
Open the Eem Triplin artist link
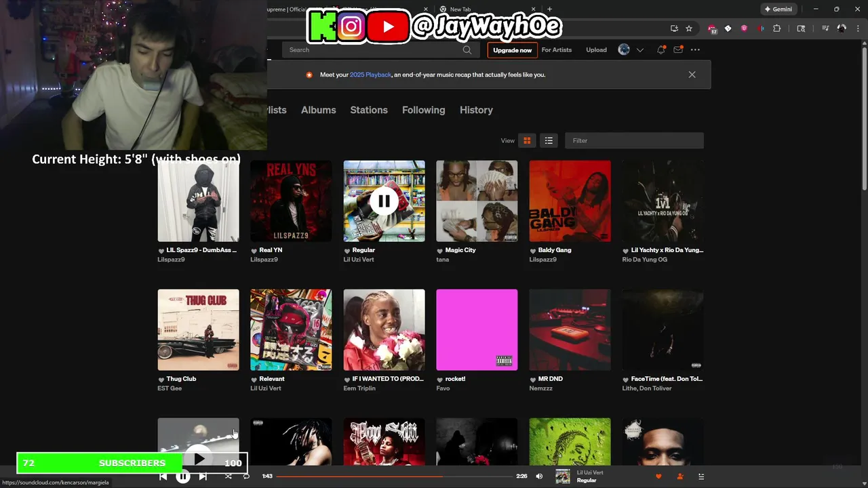coord(359,388)
